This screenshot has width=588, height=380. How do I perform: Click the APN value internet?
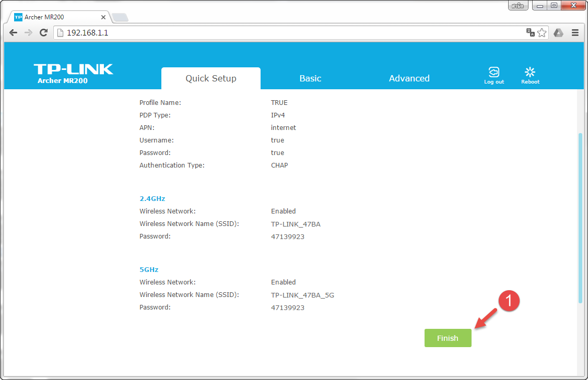point(283,128)
